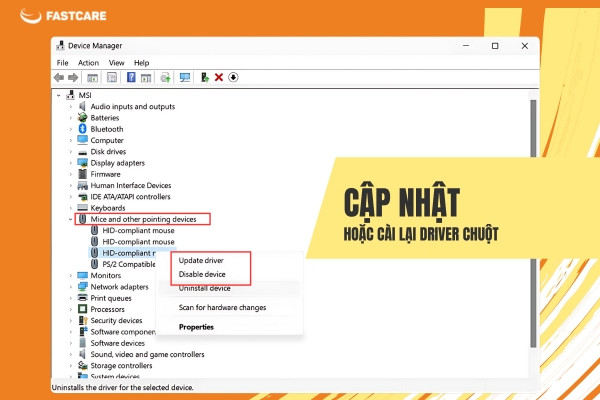Expand the Computer node
The width and height of the screenshot is (600, 400).
pos(70,140)
